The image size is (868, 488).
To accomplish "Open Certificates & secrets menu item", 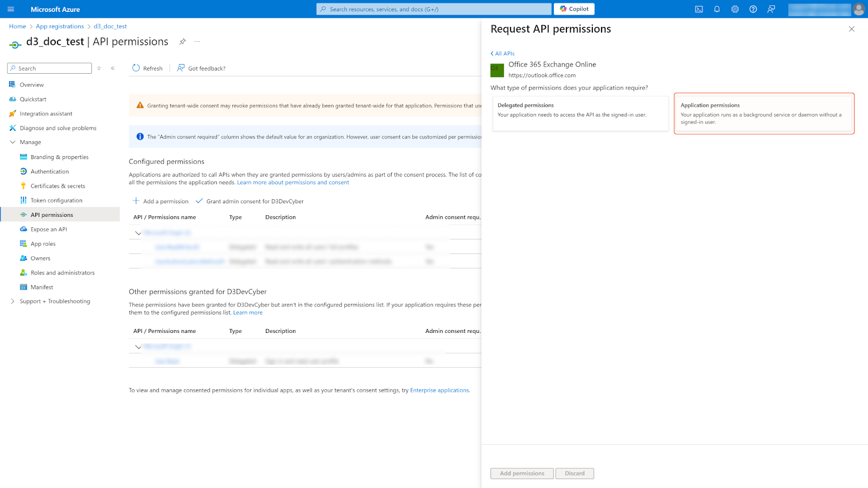I will click(x=58, y=186).
